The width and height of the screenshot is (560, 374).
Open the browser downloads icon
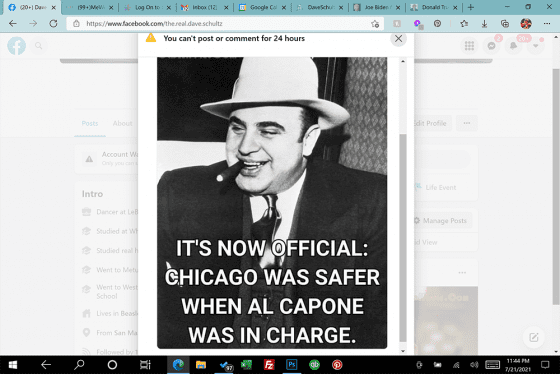pyautogui.click(x=484, y=24)
